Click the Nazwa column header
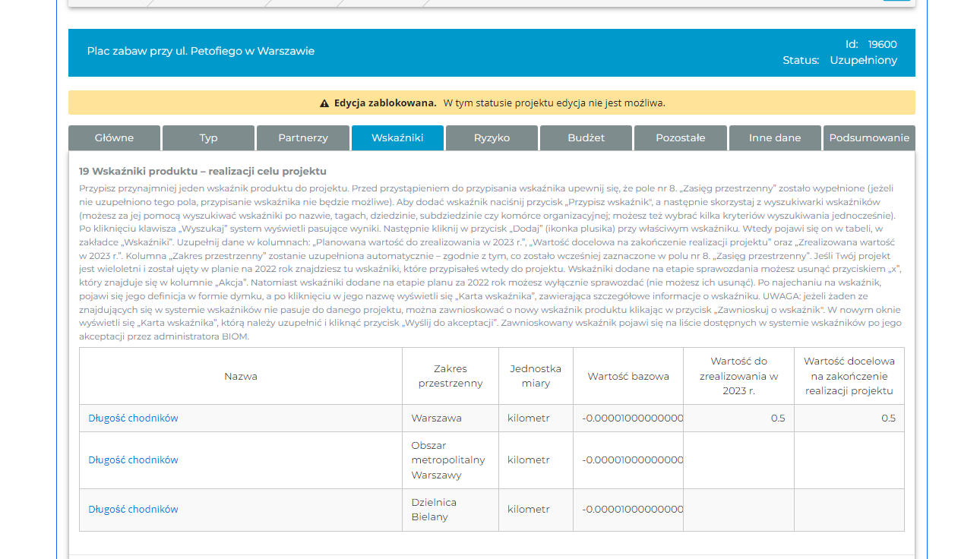980x559 pixels. [241, 377]
